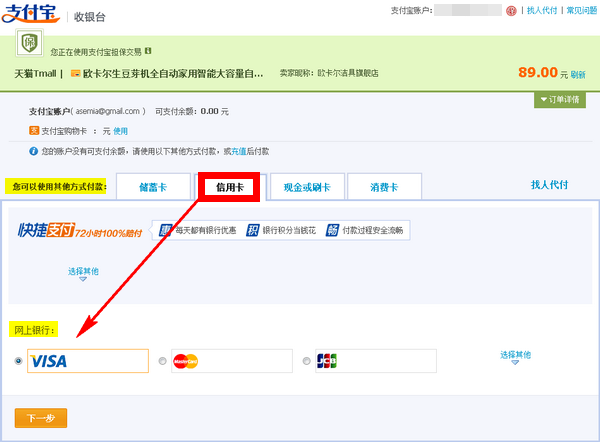600x442 pixels.
Task: Expand 选择其他 beside the JCB option
Action: click(515, 357)
